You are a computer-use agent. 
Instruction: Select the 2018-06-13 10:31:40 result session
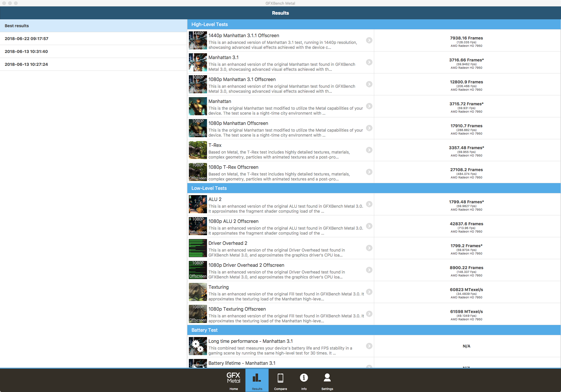(93, 51)
